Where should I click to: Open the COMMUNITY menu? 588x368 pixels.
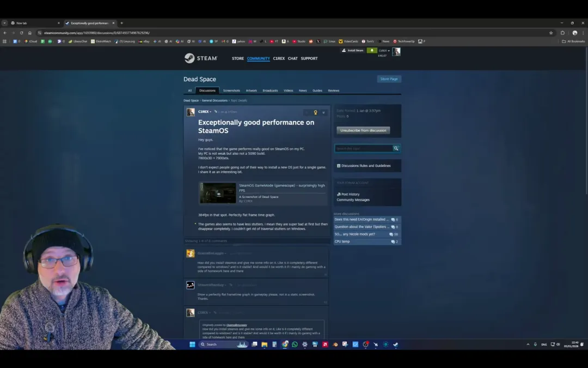259,58
